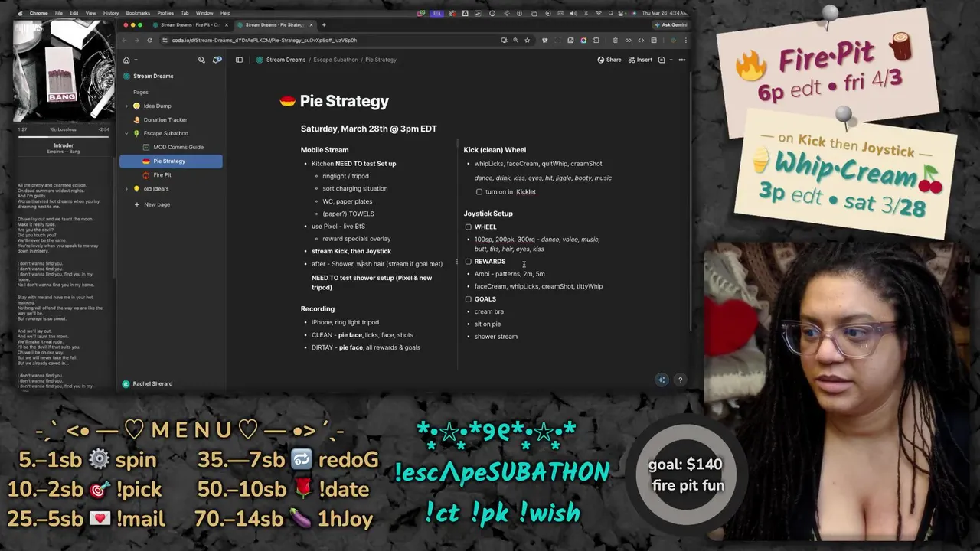Open the Donation Tracker page
980x551 pixels.
pos(165,119)
